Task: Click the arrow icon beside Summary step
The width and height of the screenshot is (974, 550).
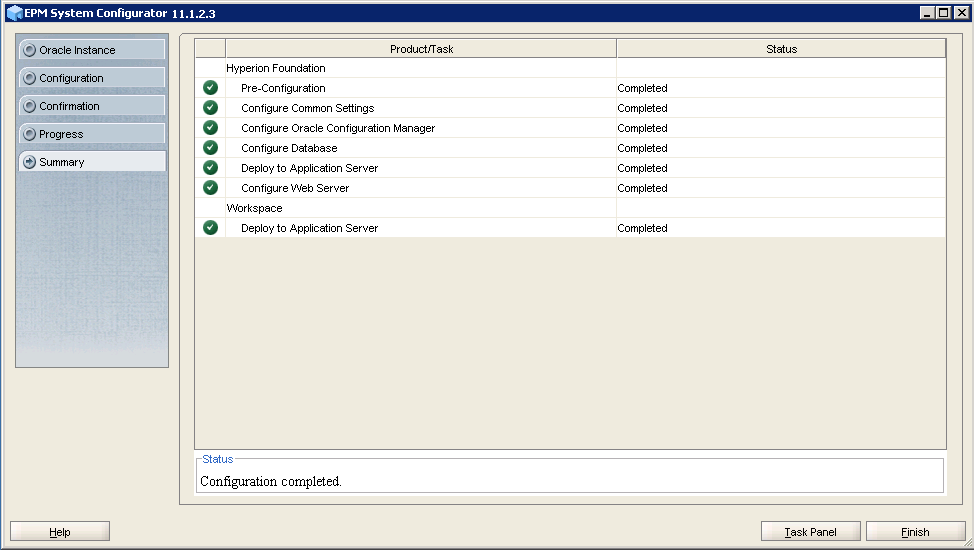Action: [30, 162]
